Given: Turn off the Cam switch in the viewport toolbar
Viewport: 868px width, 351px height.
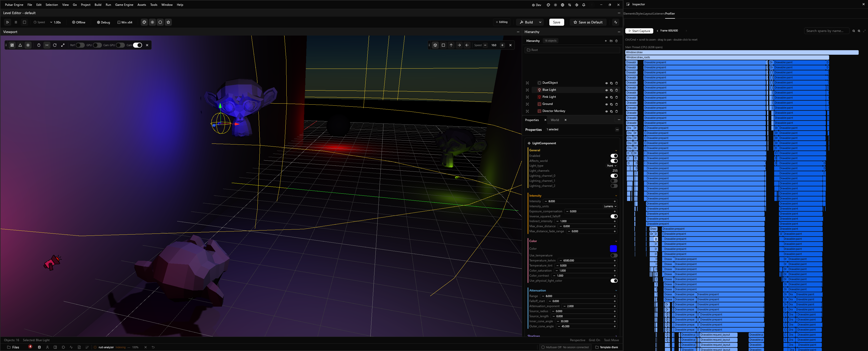Looking at the screenshot, I should [138, 45].
